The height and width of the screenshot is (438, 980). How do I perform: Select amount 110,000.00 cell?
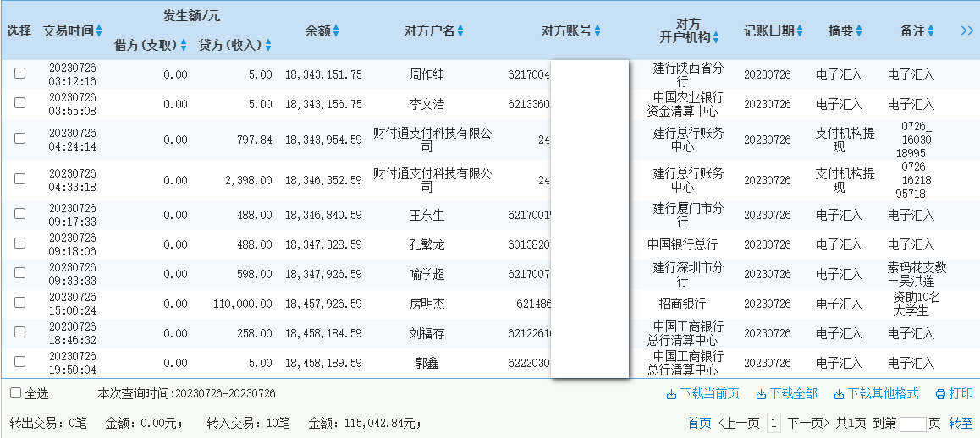coord(243,304)
